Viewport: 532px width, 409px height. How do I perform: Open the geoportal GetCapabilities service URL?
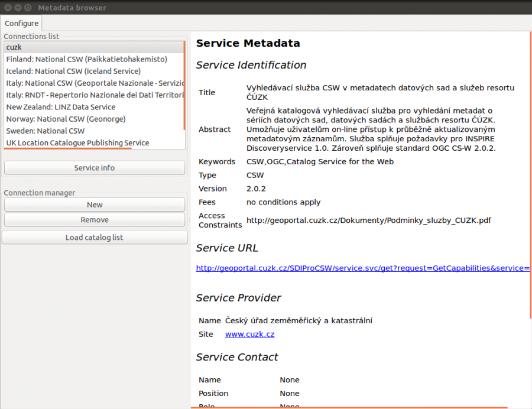pos(362,268)
